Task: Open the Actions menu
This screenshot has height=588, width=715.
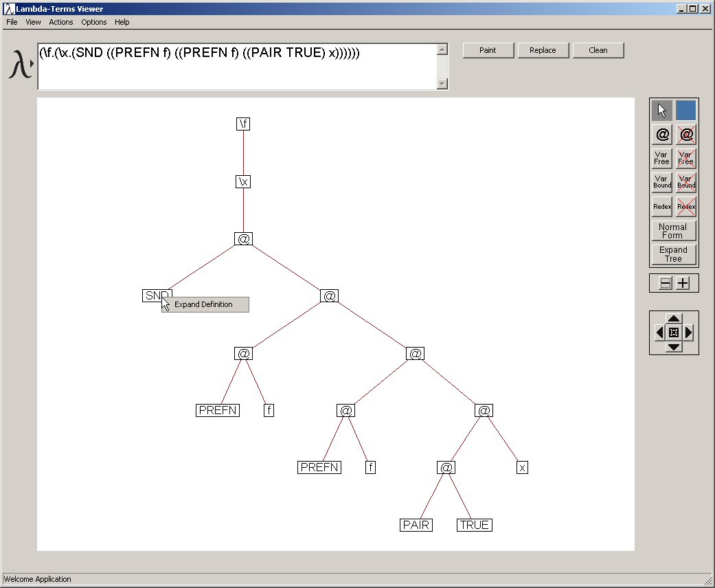Action: coord(60,22)
